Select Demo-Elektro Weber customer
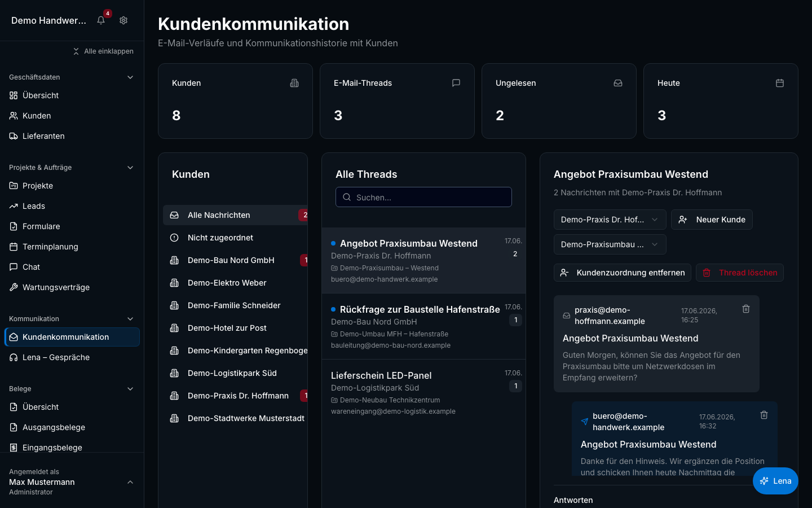This screenshot has height=508, width=812. pos(235,283)
